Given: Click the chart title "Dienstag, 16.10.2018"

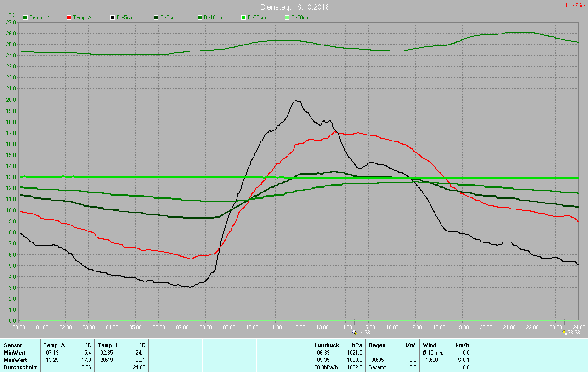Looking at the screenshot, I should point(294,7).
